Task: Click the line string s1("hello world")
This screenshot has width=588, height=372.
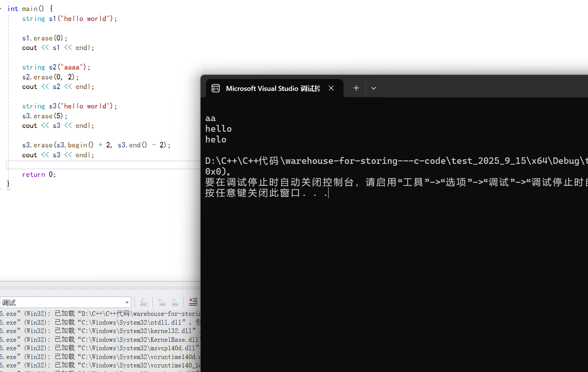Action: click(70, 19)
